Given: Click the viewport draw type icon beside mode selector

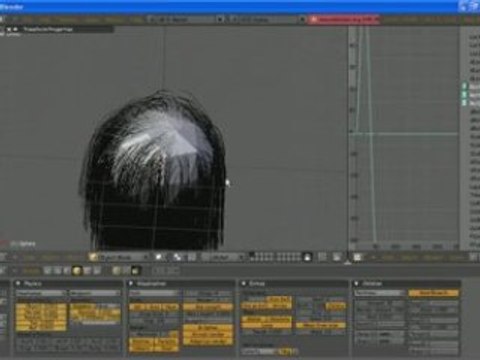Looking at the screenshot, I should [160, 257].
